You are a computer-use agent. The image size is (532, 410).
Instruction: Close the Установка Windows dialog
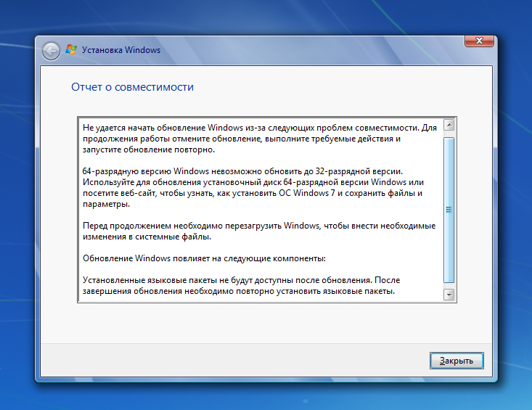pos(479,41)
